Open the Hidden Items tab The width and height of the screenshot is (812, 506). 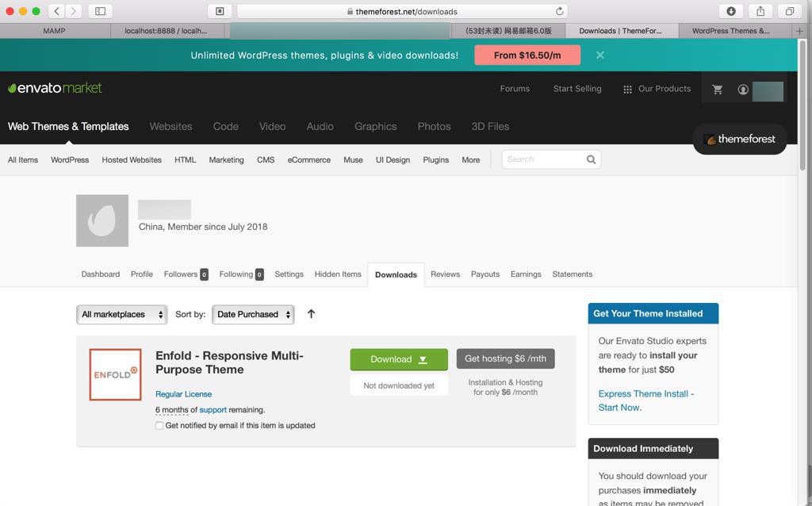(338, 274)
